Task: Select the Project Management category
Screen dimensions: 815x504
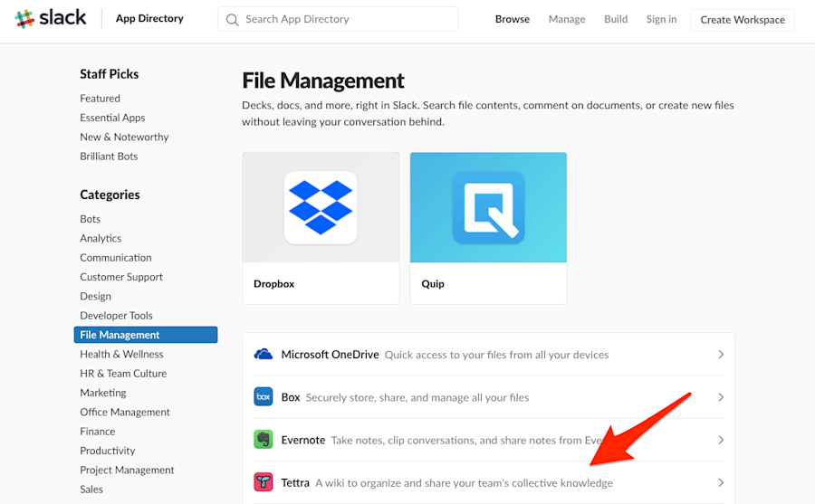Action: point(127,470)
